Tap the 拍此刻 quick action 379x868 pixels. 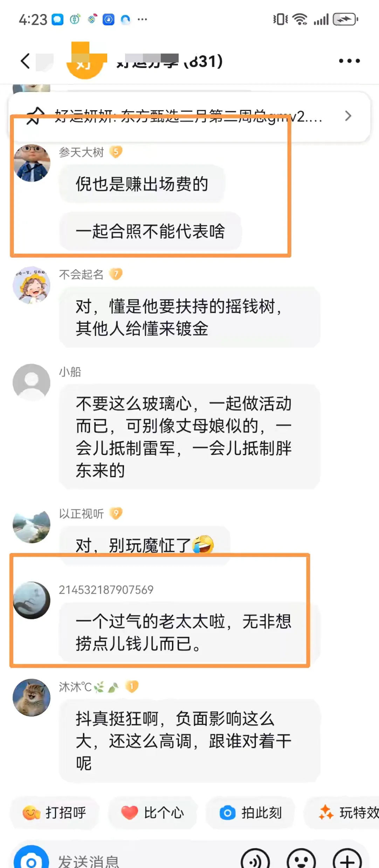click(250, 813)
